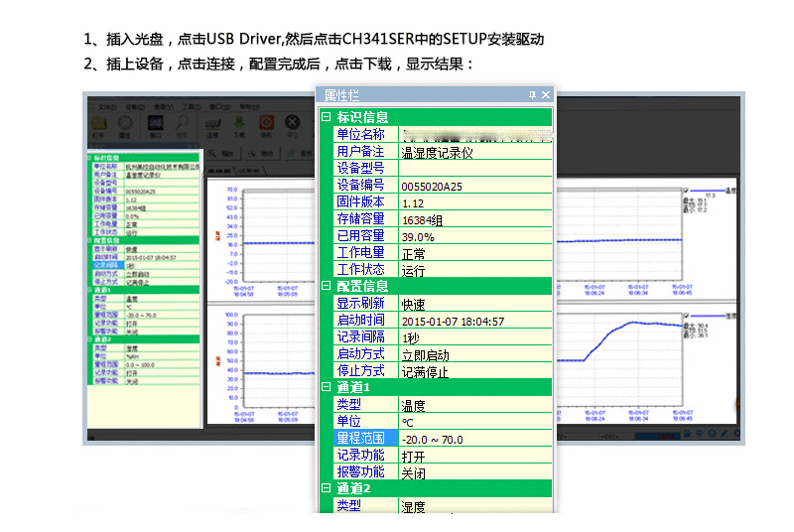Click the 打开 (Open) toolbar icon
The height and width of the screenshot is (532, 794).
[97, 124]
